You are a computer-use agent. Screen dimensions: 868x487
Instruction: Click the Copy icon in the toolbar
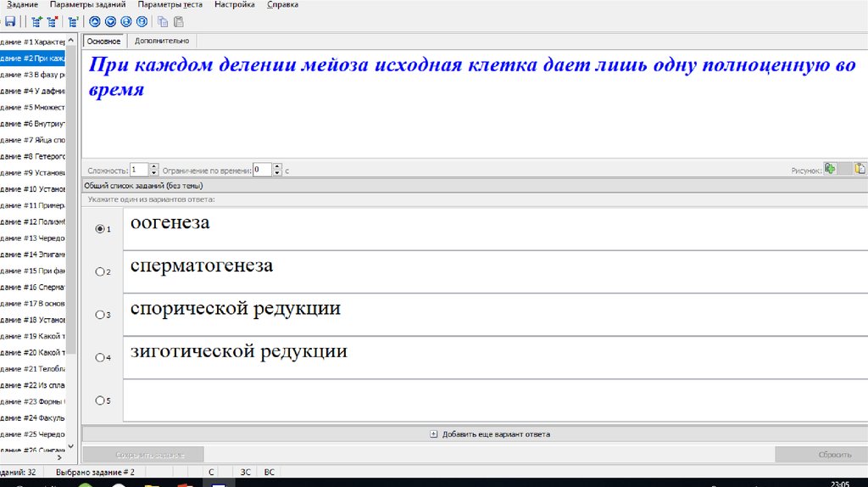click(163, 22)
